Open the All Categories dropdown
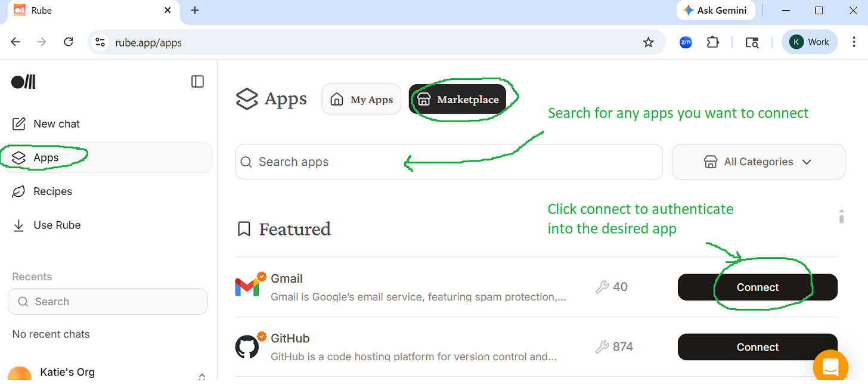This screenshot has height=384, width=868. [x=758, y=162]
